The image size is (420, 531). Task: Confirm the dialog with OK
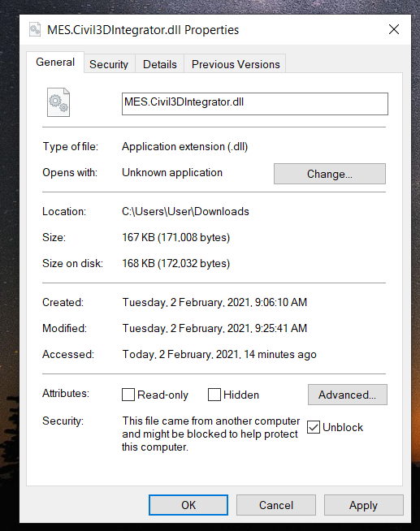188,505
